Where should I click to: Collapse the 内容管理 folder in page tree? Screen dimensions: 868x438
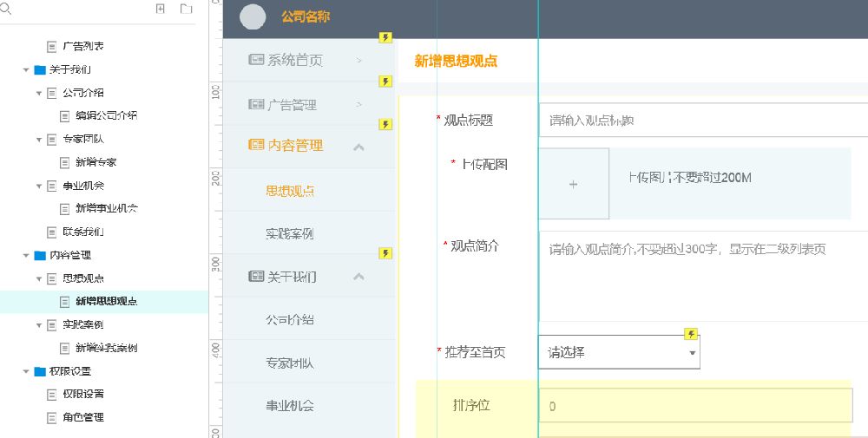[26, 256]
